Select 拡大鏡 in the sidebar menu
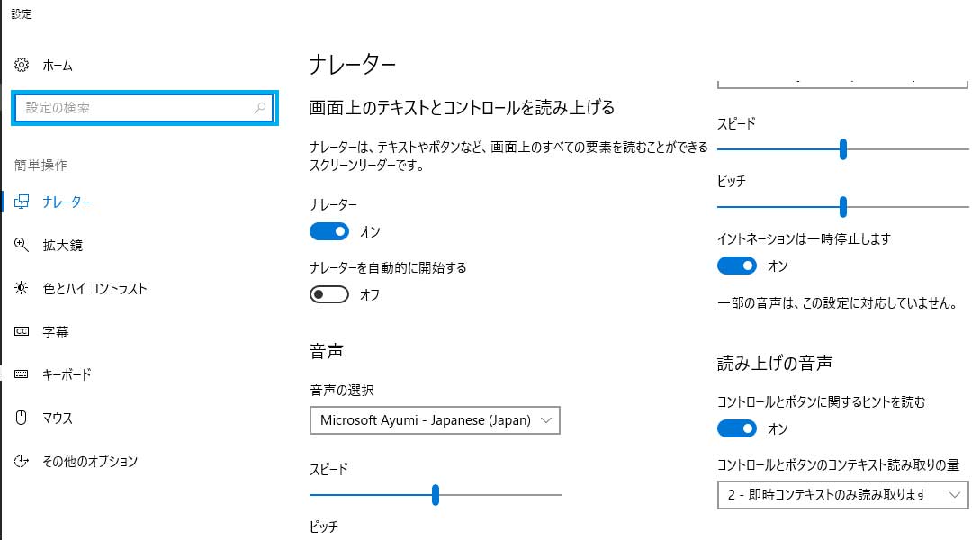The width and height of the screenshot is (980, 540). (63, 245)
